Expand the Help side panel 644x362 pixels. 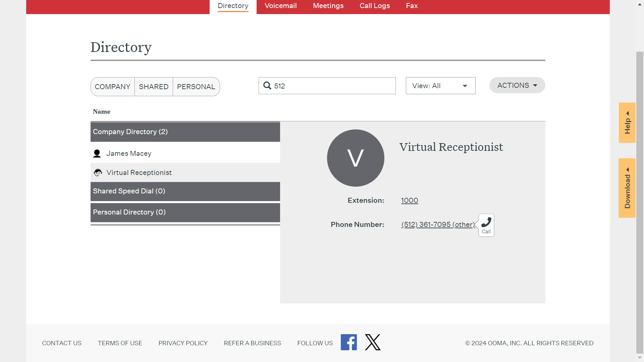pyautogui.click(x=627, y=123)
